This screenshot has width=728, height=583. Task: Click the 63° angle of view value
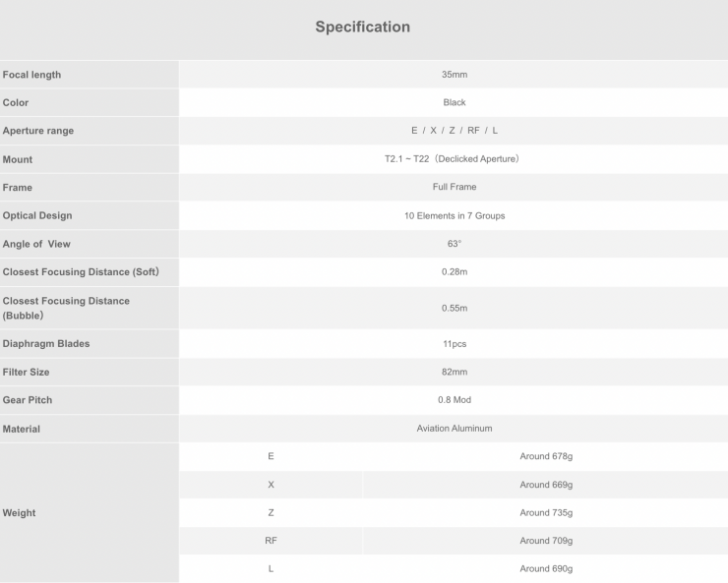pos(454,244)
